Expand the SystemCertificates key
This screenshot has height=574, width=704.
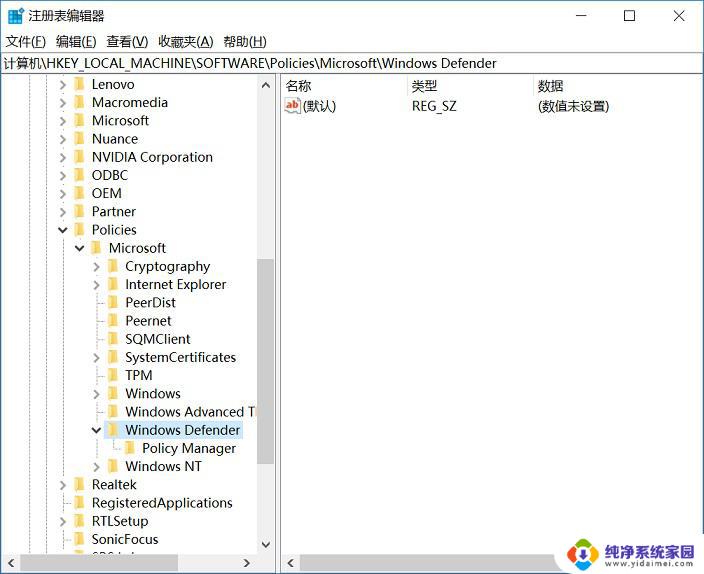96,358
